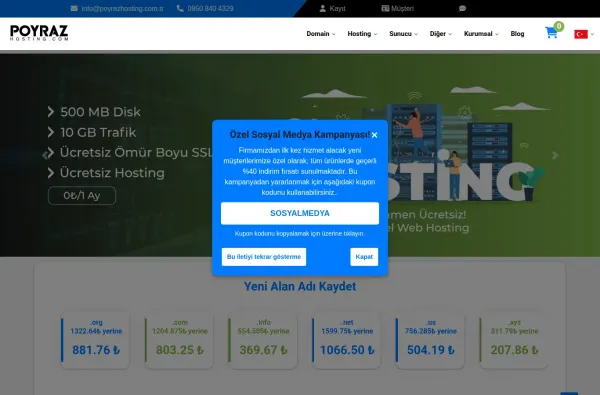Click the 881.76 ₺ price text
The width and height of the screenshot is (600, 395).
[x=96, y=350]
